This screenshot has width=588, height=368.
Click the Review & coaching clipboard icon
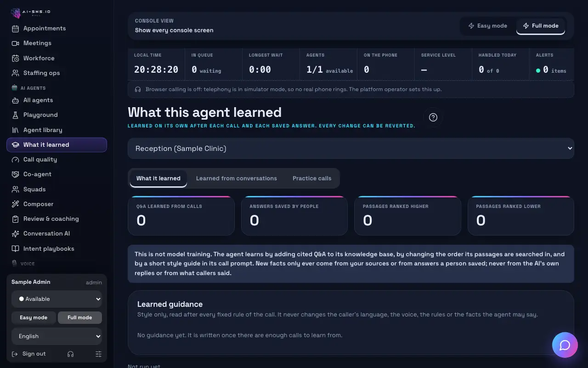pos(15,219)
